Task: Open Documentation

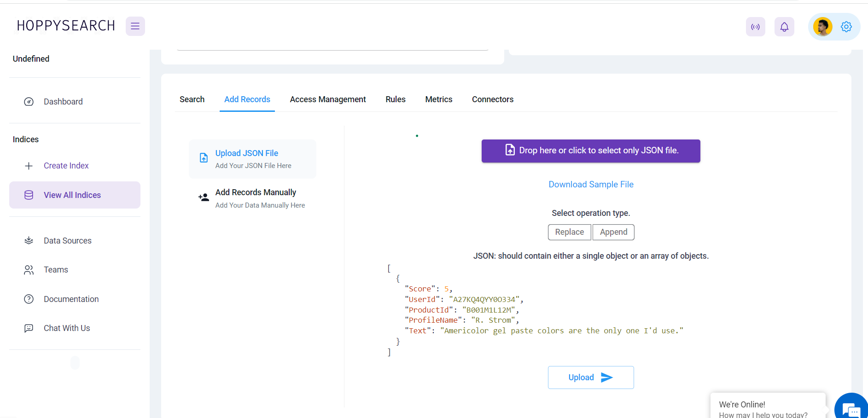Action: (x=71, y=299)
